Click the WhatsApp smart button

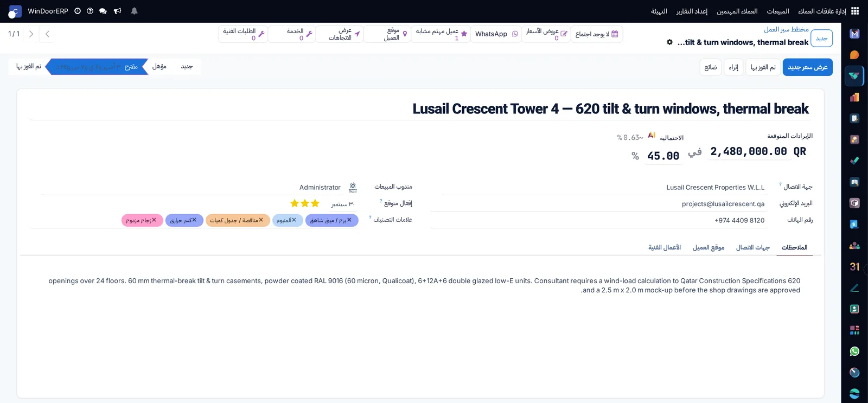click(x=496, y=34)
